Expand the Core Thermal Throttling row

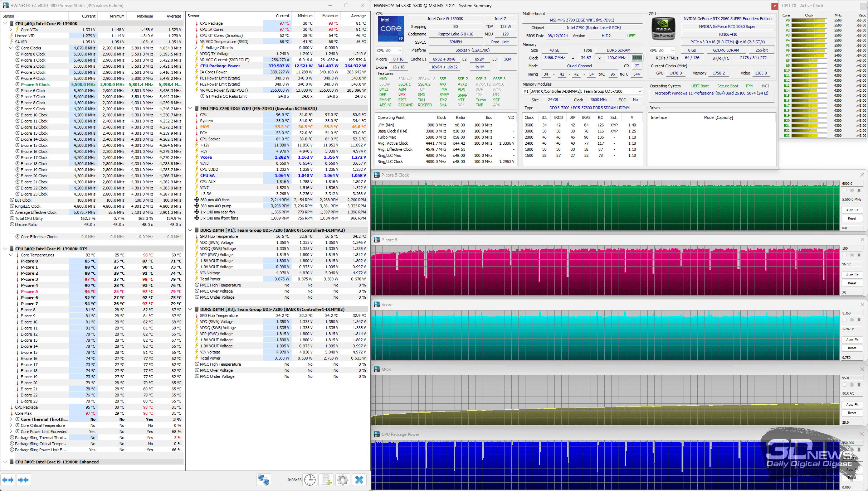[11, 419]
